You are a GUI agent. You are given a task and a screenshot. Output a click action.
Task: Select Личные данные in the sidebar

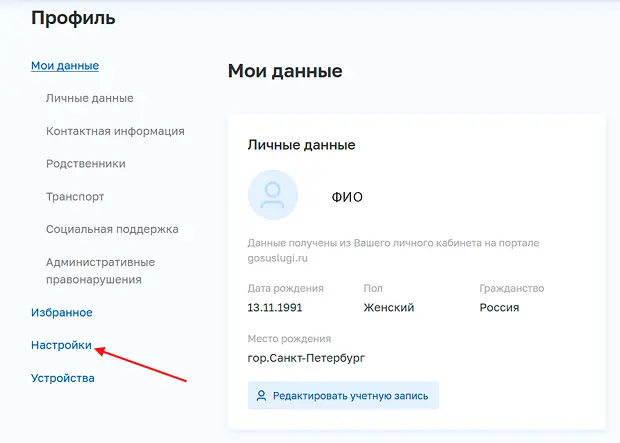(89, 98)
